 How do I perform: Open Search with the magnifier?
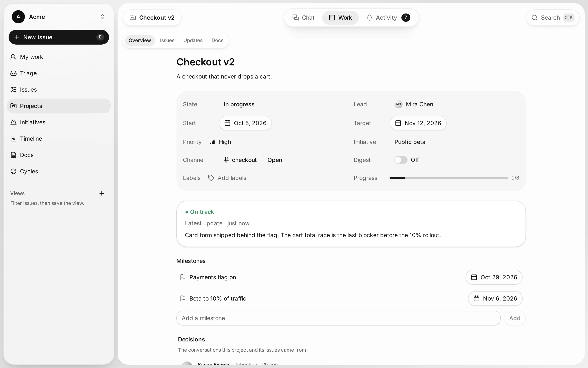[x=552, y=18]
